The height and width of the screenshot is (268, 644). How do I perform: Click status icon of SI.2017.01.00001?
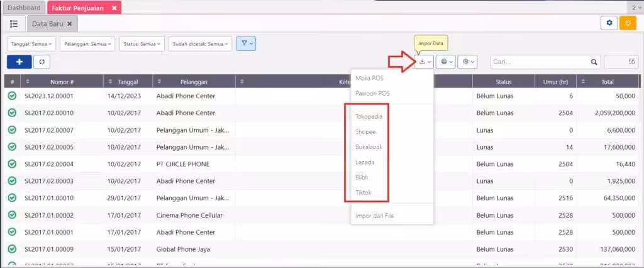[12, 232]
